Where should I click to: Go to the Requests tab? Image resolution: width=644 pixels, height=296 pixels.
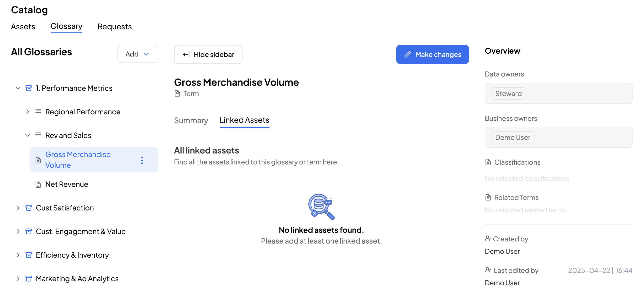pos(115,26)
